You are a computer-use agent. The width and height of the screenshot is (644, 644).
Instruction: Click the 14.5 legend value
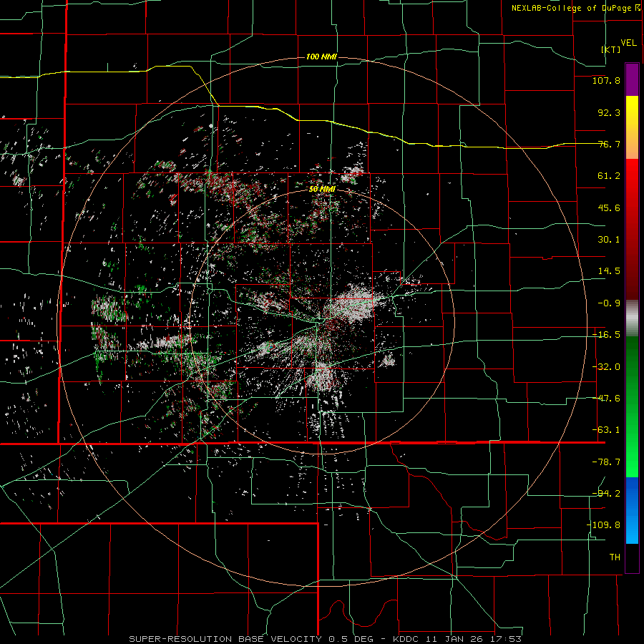pos(609,271)
